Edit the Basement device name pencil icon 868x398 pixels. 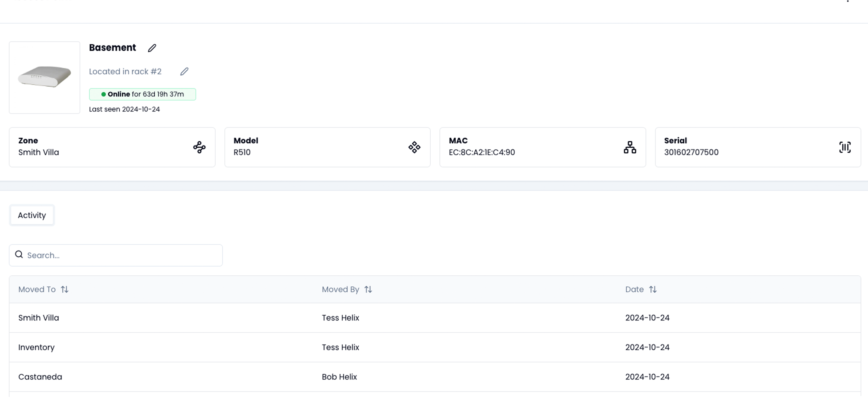tap(152, 48)
